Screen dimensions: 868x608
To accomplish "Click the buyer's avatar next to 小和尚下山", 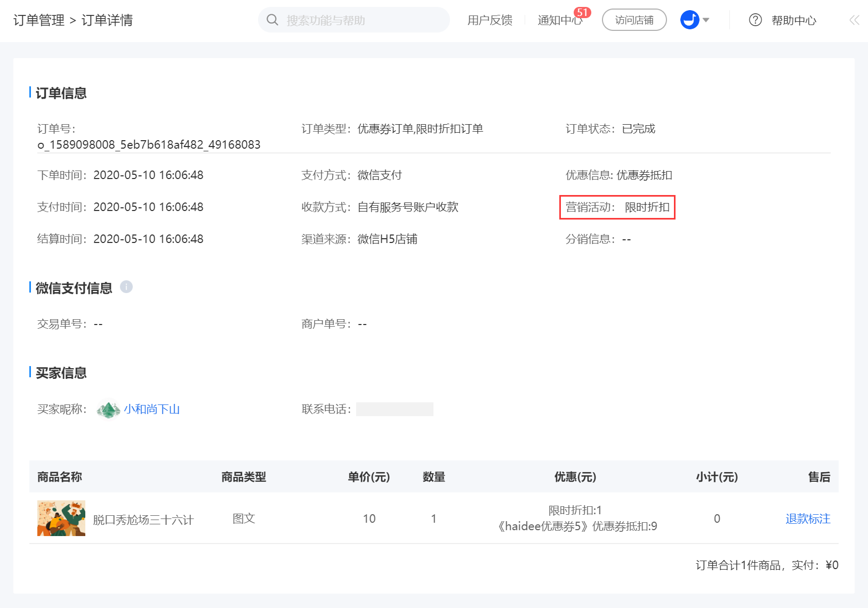I will tap(108, 410).
